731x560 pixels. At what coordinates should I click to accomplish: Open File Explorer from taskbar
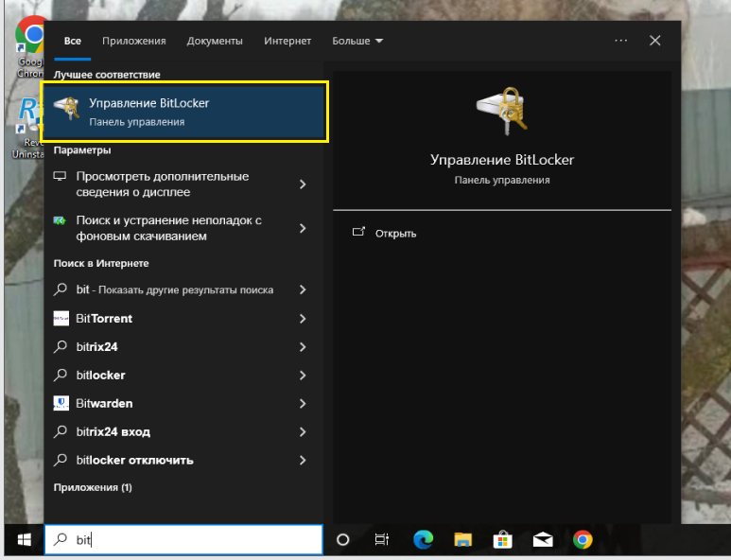point(463,539)
